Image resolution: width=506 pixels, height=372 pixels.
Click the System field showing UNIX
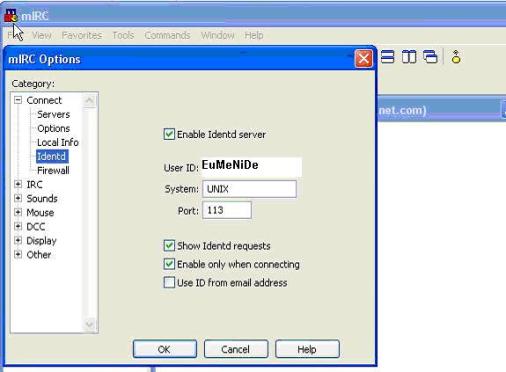coord(249,189)
